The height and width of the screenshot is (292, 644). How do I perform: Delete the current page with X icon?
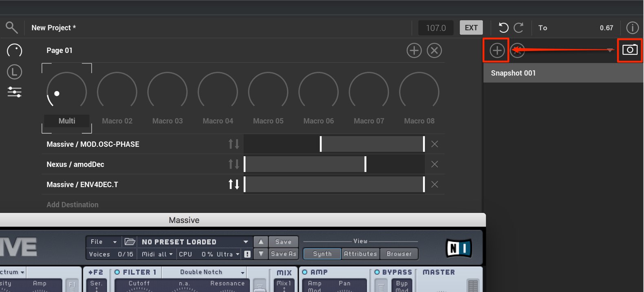434,51
